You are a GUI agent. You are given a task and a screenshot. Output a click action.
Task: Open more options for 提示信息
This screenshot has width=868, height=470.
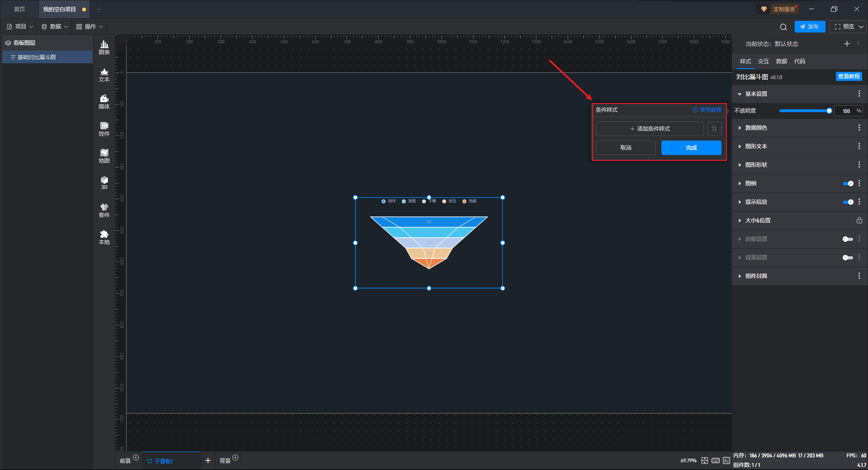coord(859,202)
